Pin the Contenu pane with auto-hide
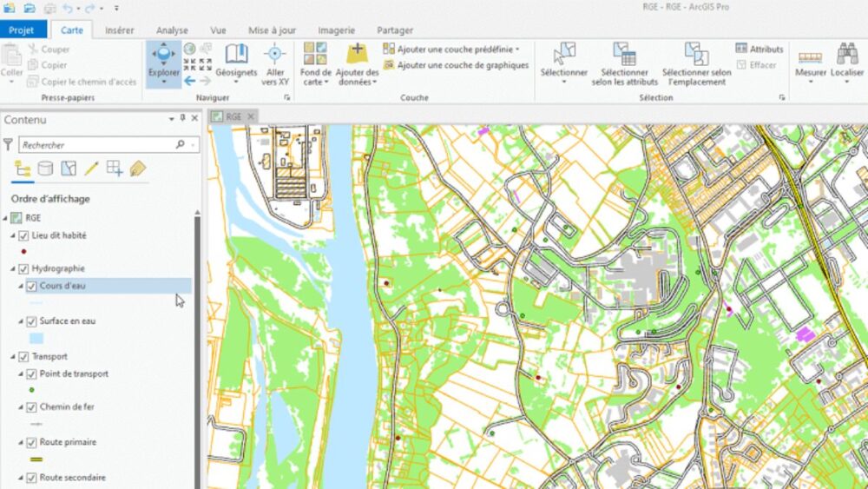 (183, 118)
